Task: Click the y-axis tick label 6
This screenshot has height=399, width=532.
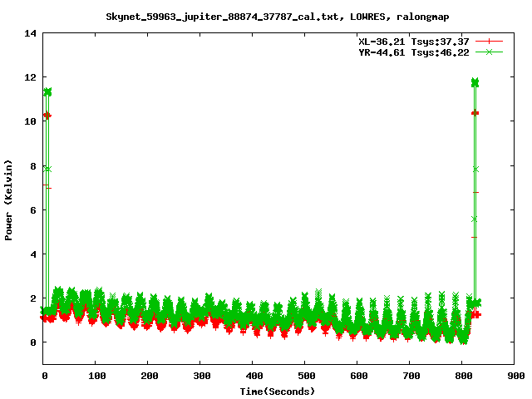Action: tap(33, 210)
